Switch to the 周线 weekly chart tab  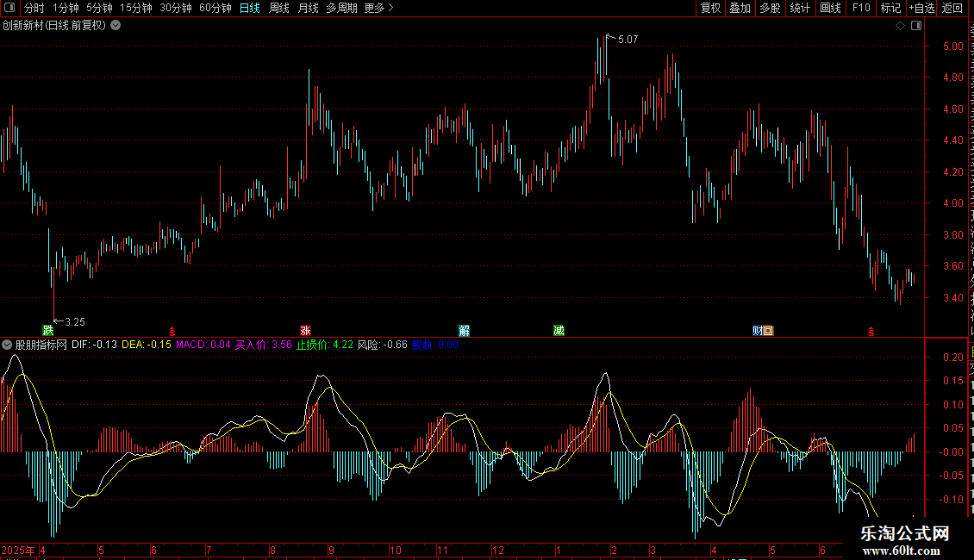point(279,8)
